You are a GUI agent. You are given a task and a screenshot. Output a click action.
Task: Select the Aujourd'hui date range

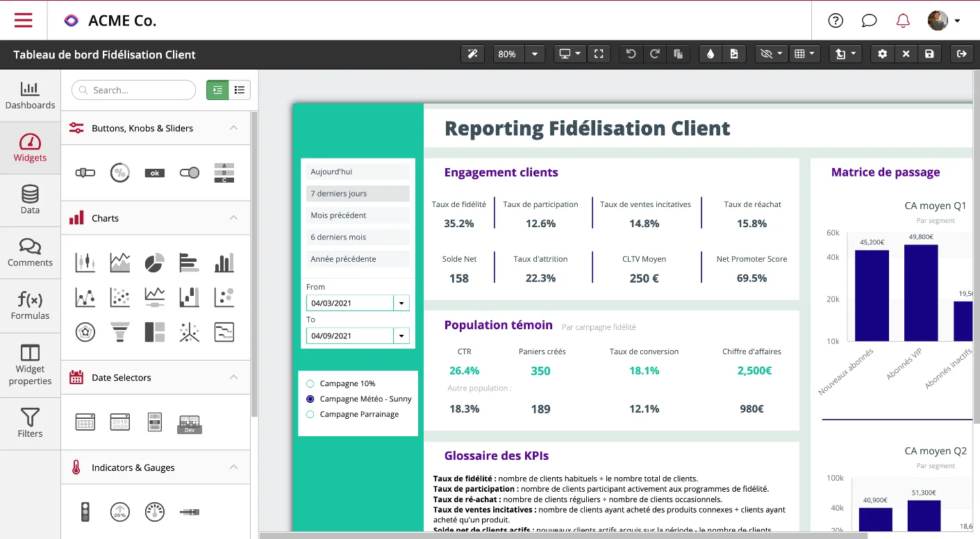(358, 172)
